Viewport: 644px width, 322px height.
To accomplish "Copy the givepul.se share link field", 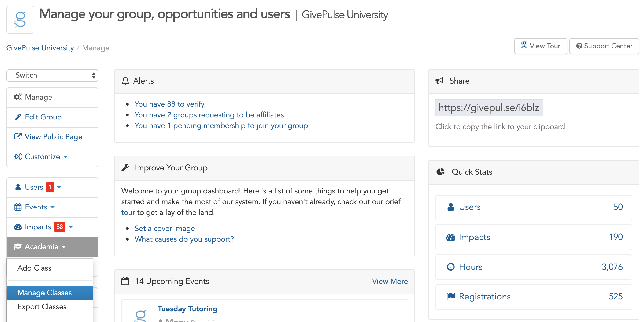I will [489, 108].
